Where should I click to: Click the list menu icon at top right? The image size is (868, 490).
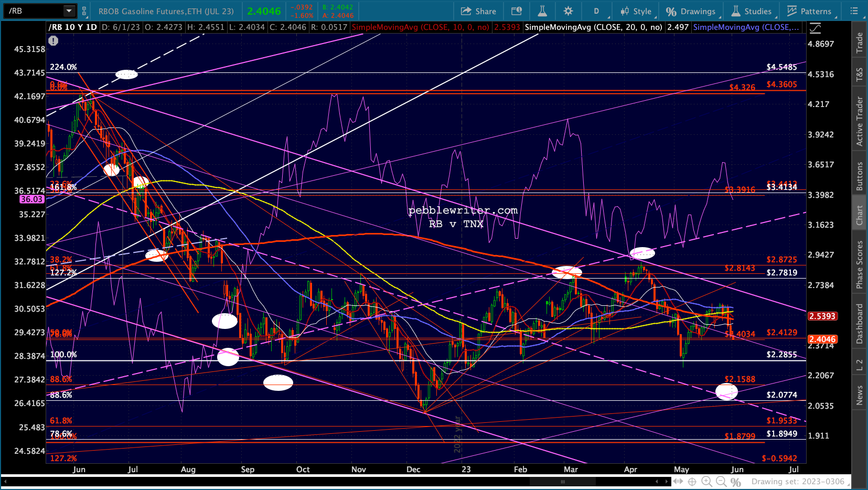pyautogui.click(x=854, y=11)
